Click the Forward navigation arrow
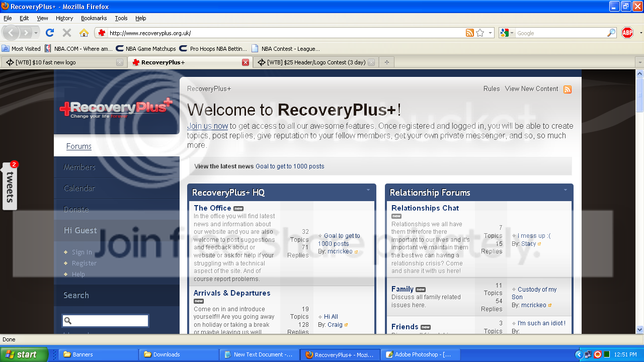The width and height of the screenshot is (644, 362). point(26,33)
